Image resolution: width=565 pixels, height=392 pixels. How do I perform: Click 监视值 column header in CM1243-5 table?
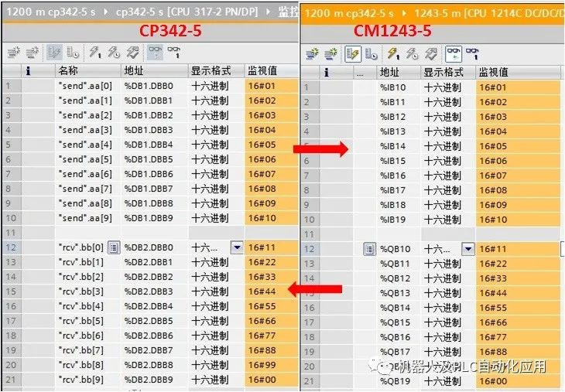(x=518, y=73)
